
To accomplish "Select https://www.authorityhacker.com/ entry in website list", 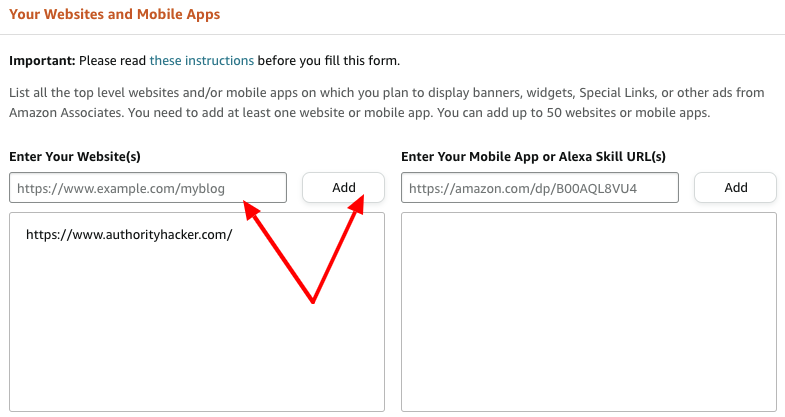I will pyautogui.click(x=129, y=234).
